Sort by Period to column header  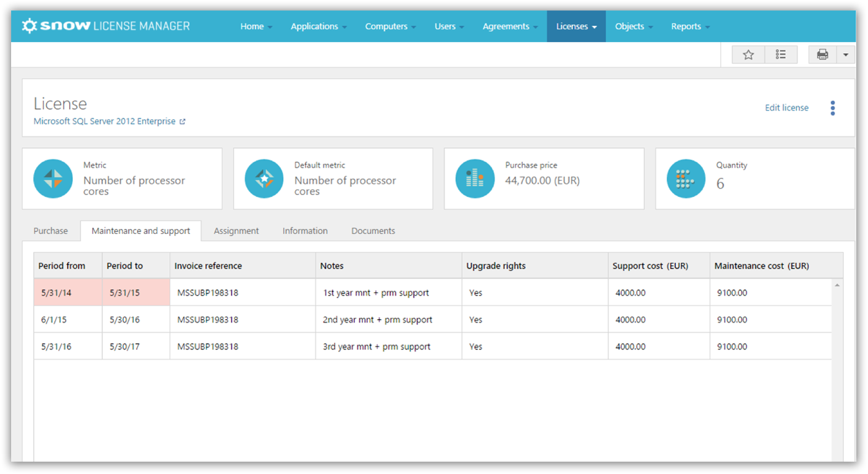[x=136, y=265]
